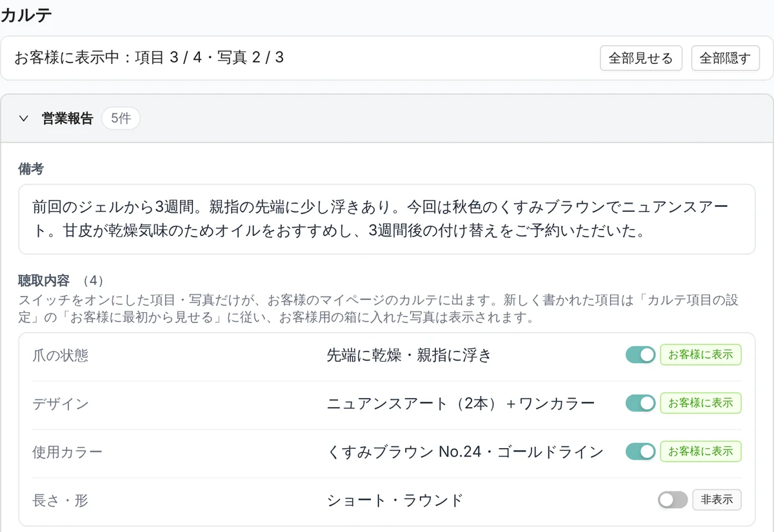Toggle off the デザイン switch
Viewport: 774px width, 532px height.
(640, 403)
